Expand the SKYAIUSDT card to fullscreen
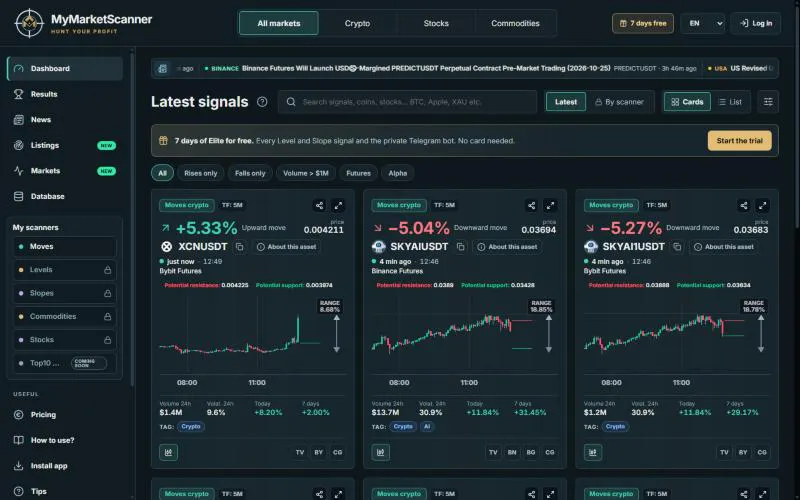This screenshot has height=500, width=800. tap(551, 206)
